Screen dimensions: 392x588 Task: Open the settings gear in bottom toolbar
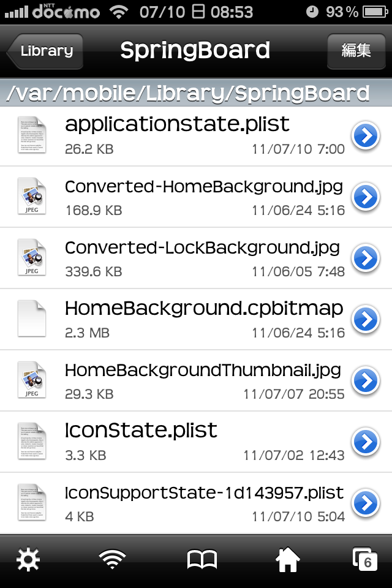[28, 559]
